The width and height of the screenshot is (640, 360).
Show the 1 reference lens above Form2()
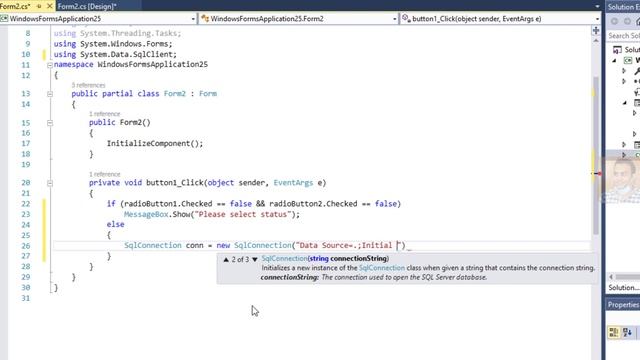[x=105, y=114]
